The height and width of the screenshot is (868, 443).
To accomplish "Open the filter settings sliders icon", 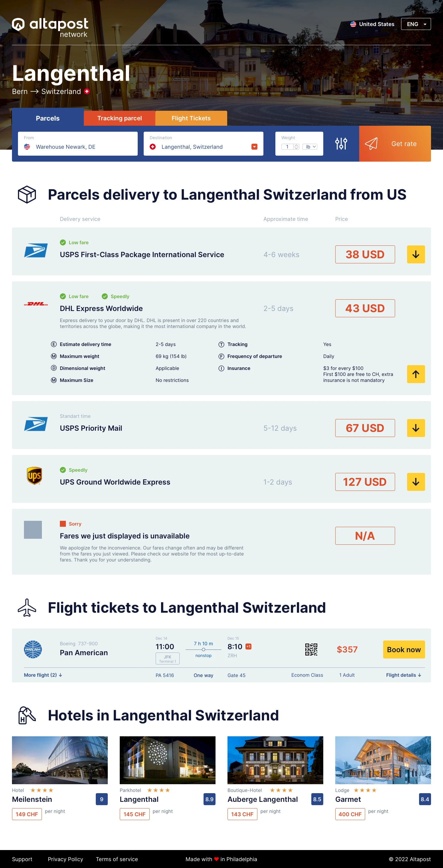I will point(341,144).
